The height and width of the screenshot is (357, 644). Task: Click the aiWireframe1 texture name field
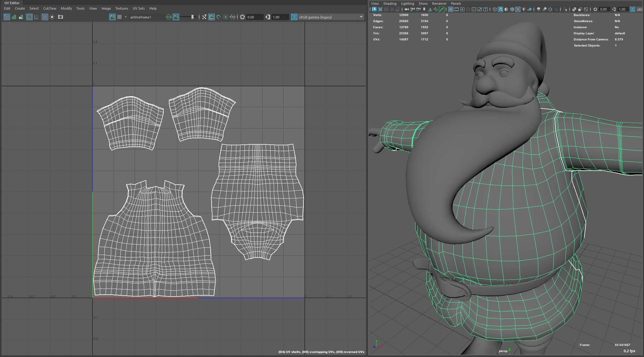(146, 17)
